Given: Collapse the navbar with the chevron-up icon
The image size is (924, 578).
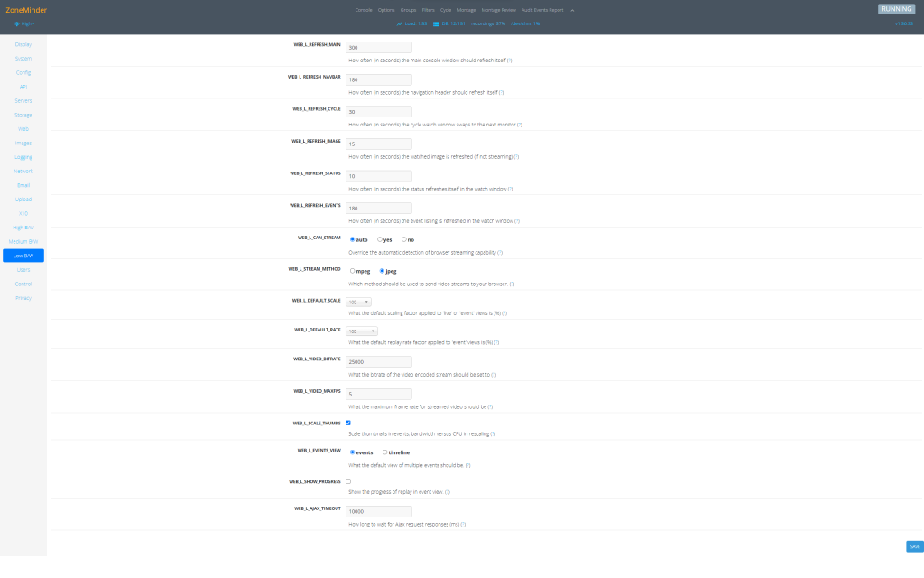Looking at the screenshot, I should (571, 10).
